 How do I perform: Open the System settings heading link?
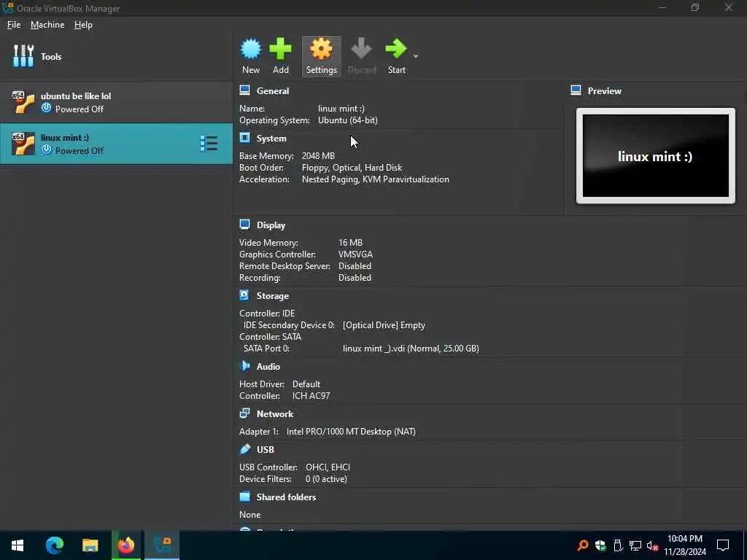tap(271, 139)
